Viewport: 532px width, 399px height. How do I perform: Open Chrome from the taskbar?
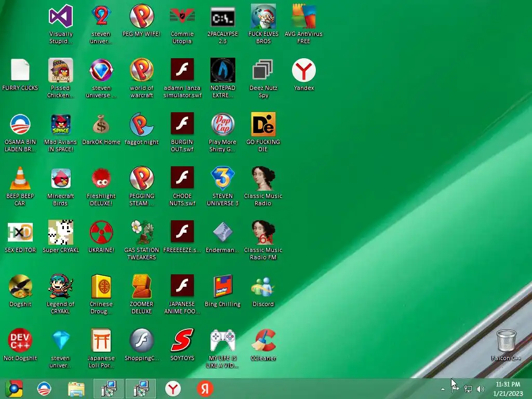pos(14,389)
